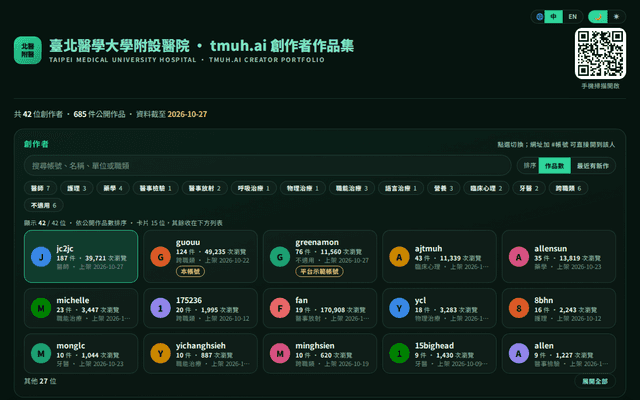Select the amber Y avatar of yichanghsieh
The height and width of the screenshot is (400, 640).
(160, 353)
